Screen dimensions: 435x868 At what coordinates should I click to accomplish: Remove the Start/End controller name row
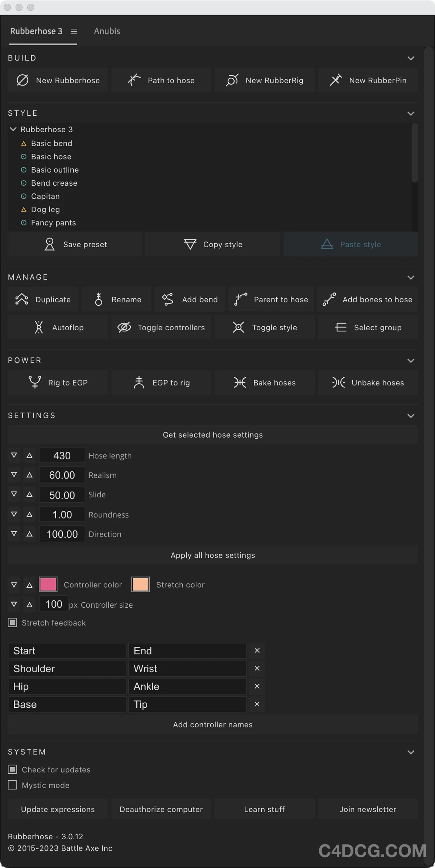tap(257, 650)
